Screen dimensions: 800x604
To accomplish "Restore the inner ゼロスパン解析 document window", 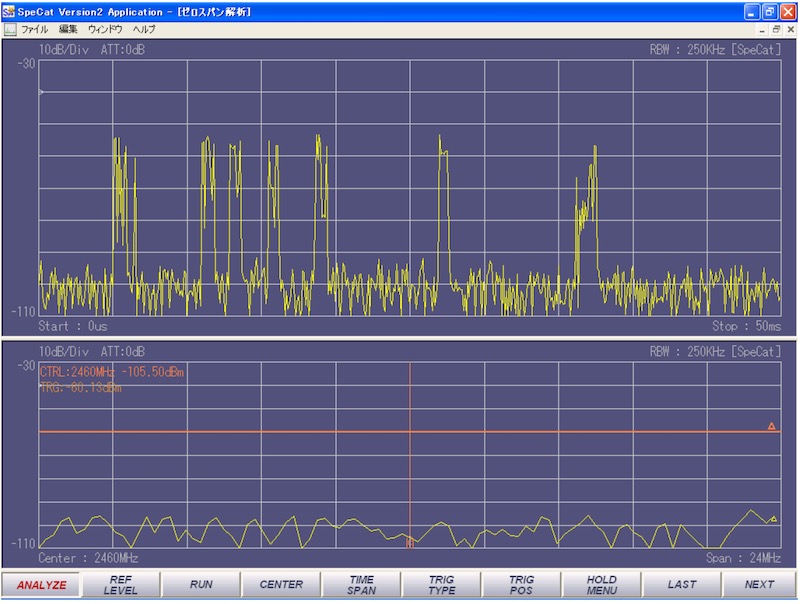I will (x=776, y=30).
